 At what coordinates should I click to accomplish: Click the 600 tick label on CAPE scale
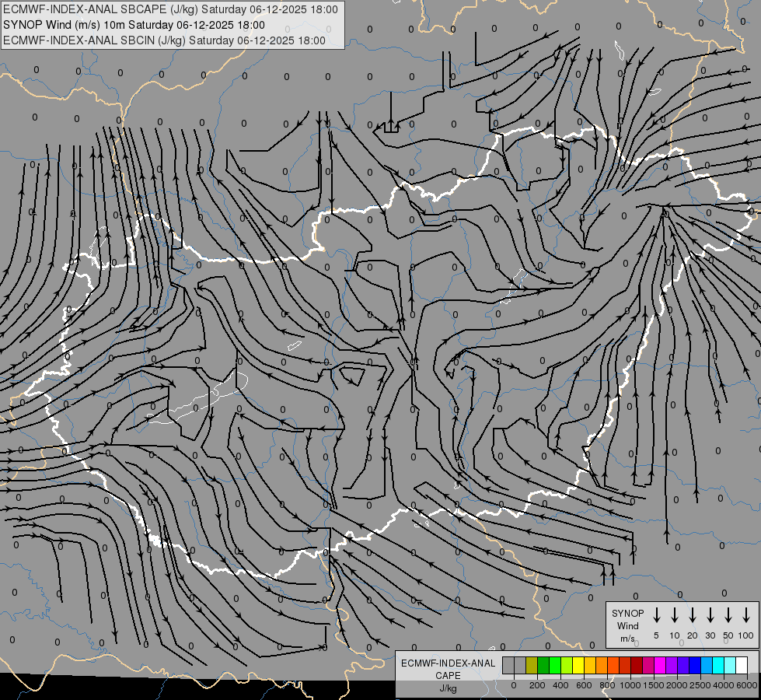pyautogui.click(x=584, y=685)
